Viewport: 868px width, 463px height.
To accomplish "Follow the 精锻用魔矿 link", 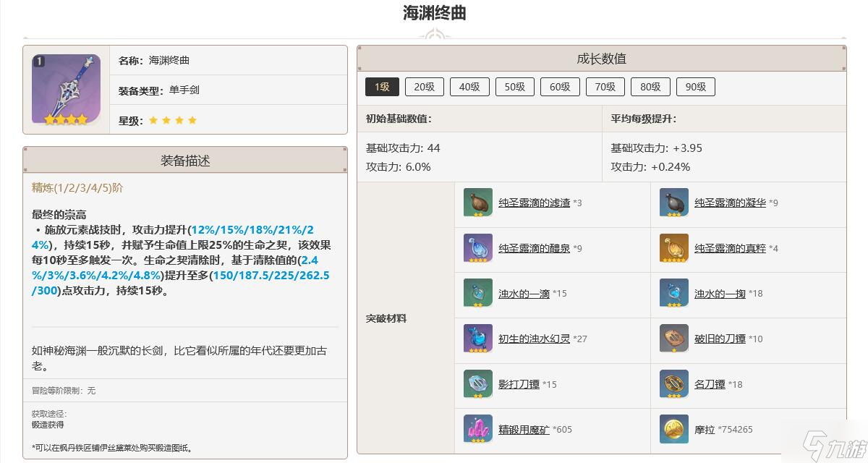I will pos(524,429).
